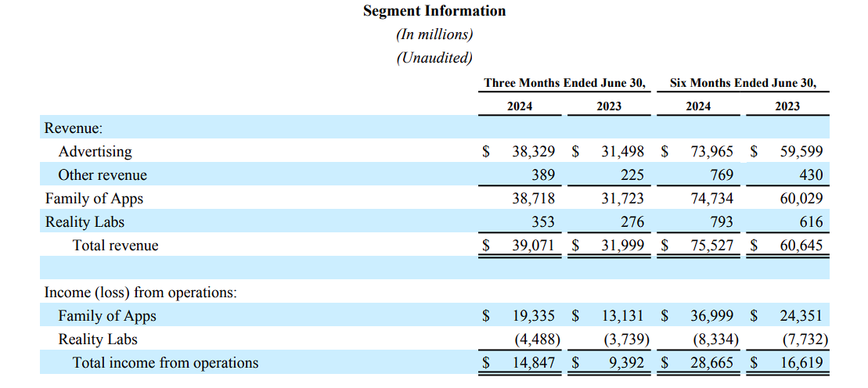Viewport: 868px width, 388px height.
Task: Click advertising value 59,599
Action: coord(801,152)
